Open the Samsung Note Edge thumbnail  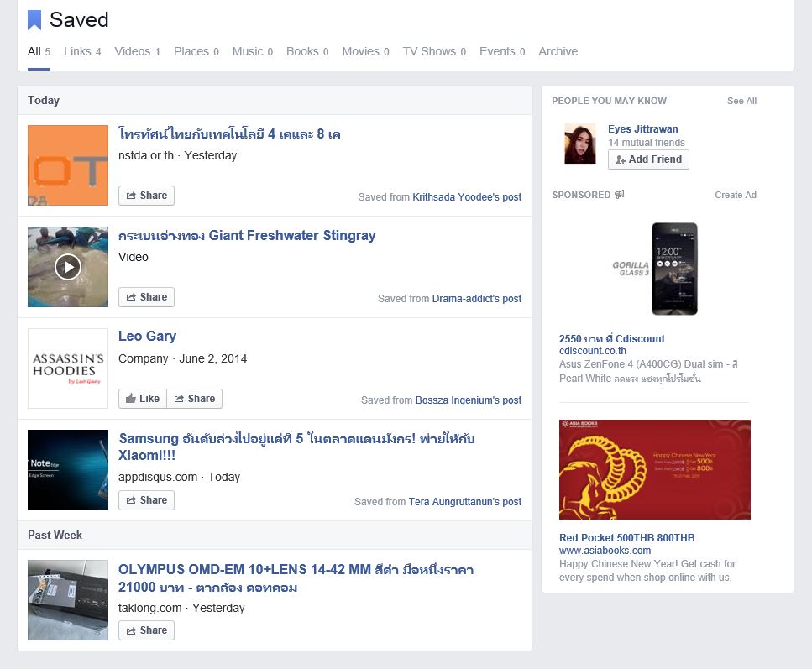[x=68, y=470]
